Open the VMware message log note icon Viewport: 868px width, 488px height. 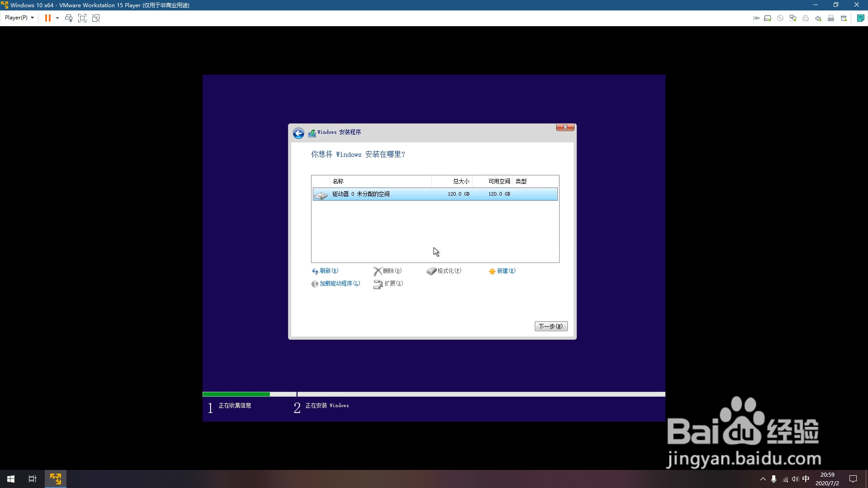(861, 18)
